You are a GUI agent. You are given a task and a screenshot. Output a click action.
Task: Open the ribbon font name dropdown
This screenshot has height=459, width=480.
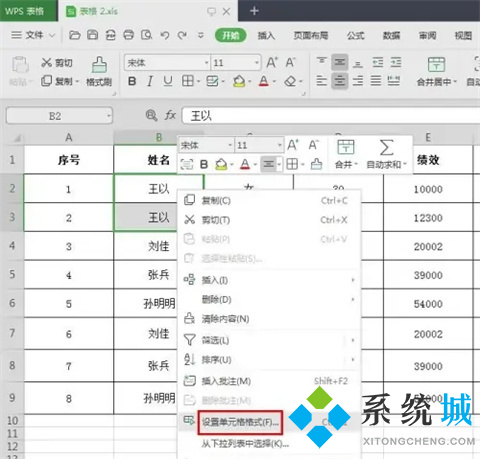coord(206,63)
